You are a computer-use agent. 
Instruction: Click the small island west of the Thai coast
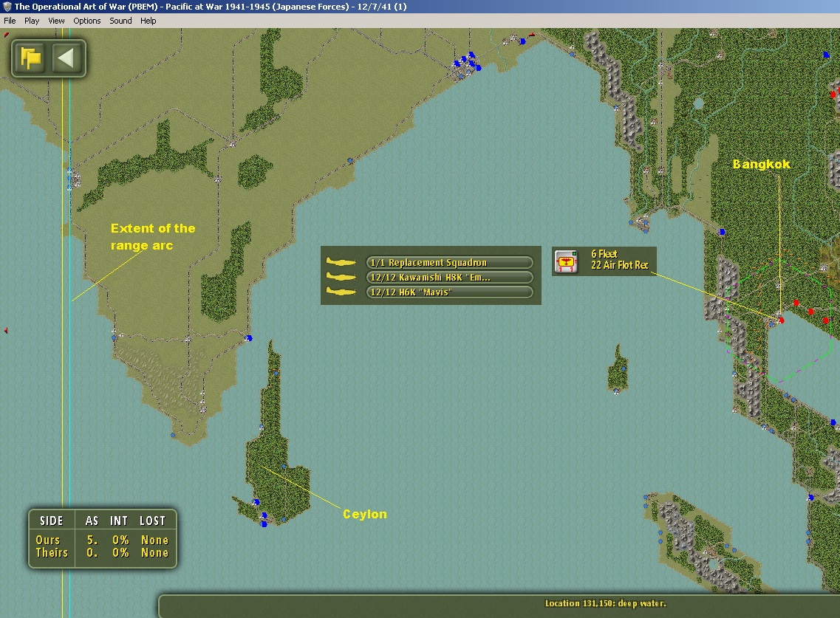[618, 369]
